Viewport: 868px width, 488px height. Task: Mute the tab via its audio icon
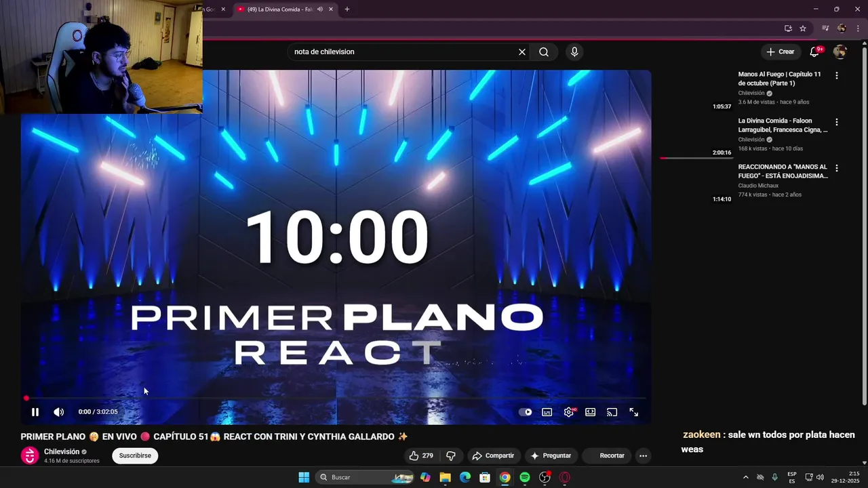coord(320,9)
